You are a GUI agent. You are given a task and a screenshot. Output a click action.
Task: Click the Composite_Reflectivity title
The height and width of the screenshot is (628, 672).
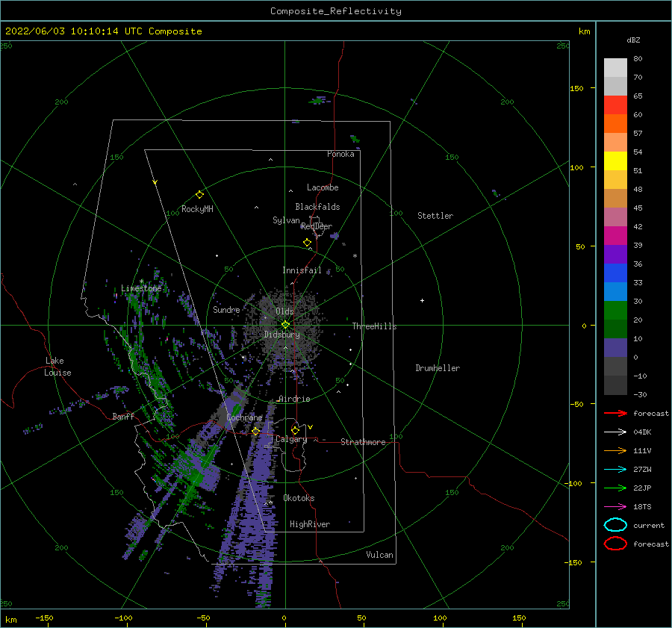[336, 11]
